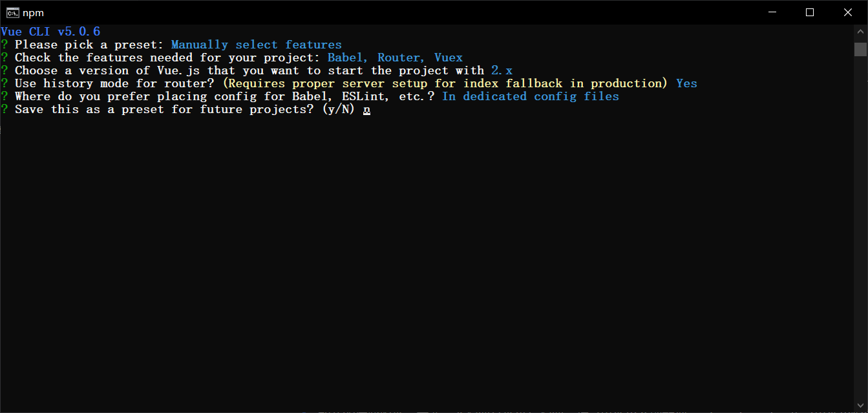Click the npm title in the title bar
The width and height of the screenshot is (868, 413).
tap(31, 12)
